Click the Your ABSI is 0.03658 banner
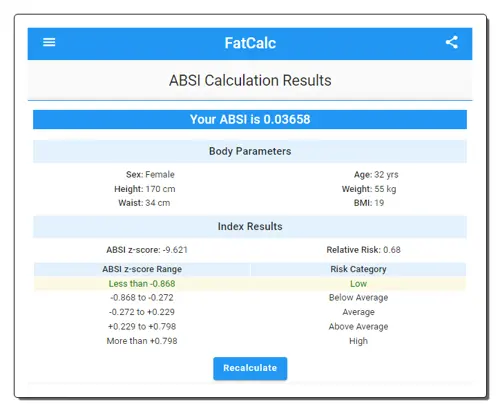500x411 pixels. tap(250, 119)
